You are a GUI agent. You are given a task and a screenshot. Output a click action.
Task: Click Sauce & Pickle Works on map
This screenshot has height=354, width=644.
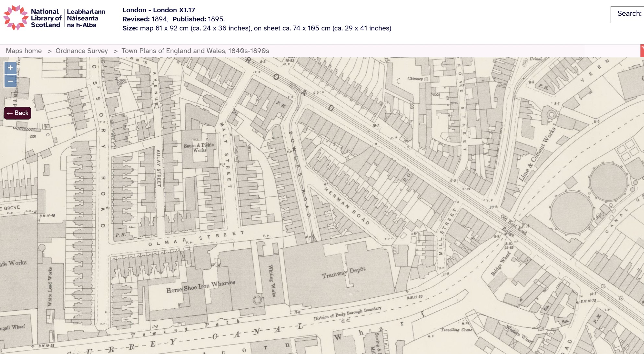click(x=199, y=147)
